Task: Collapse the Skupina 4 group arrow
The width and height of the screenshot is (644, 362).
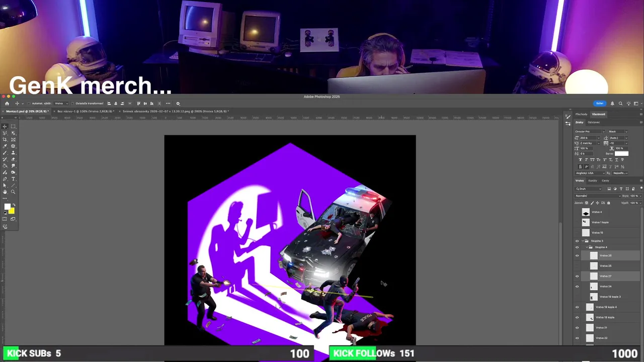Action: coord(587,247)
